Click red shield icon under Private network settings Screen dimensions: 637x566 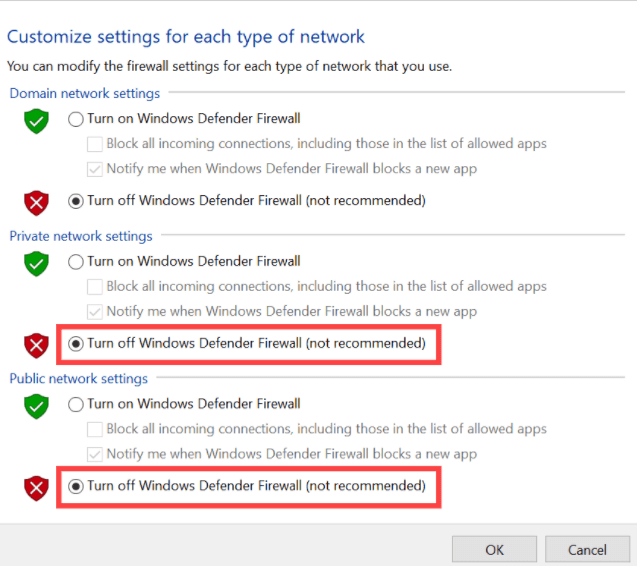tap(37, 346)
